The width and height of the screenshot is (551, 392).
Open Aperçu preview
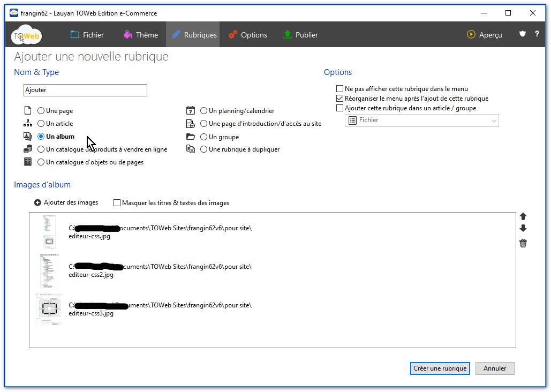[x=485, y=35]
